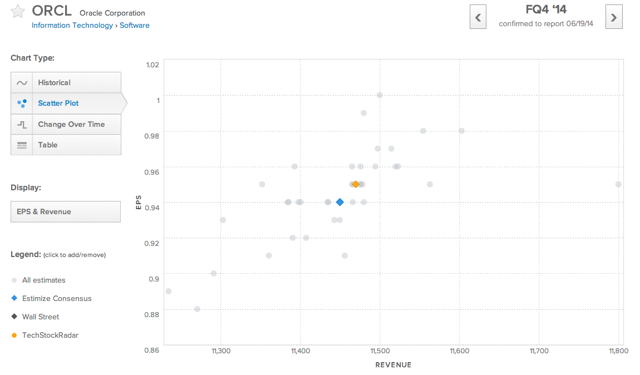This screenshot has width=640, height=375.
Task: Open the Software industry link
Action: pyautogui.click(x=134, y=25)
